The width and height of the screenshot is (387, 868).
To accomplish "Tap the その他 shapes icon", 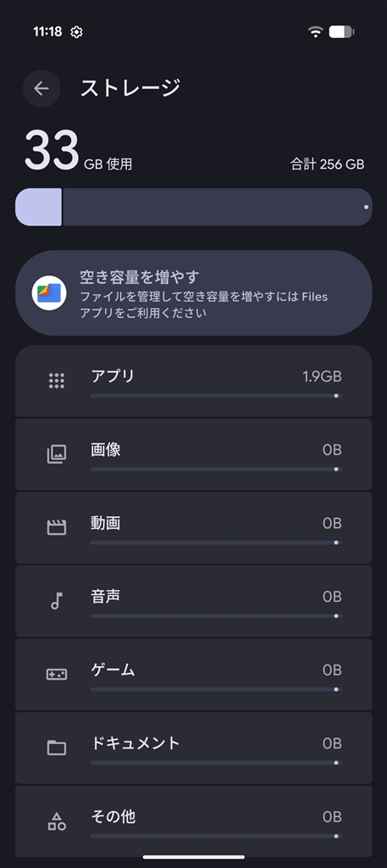I will (x=57, y=821).
